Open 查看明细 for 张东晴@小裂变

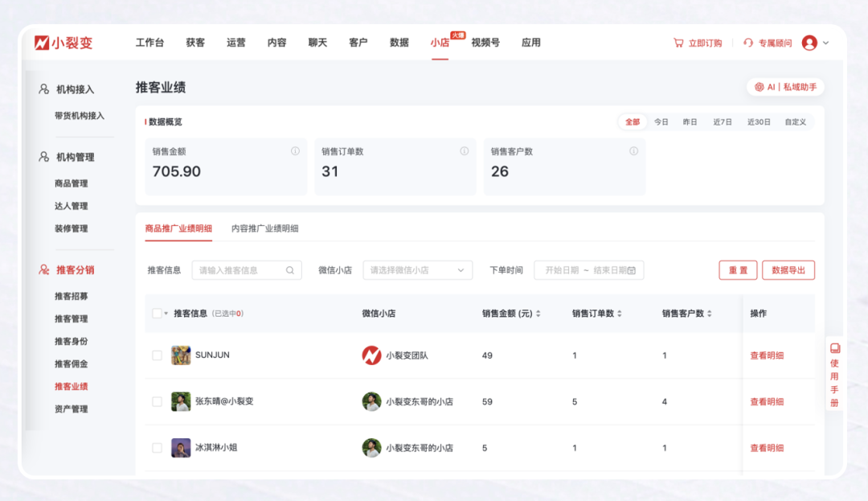point(766,401)
